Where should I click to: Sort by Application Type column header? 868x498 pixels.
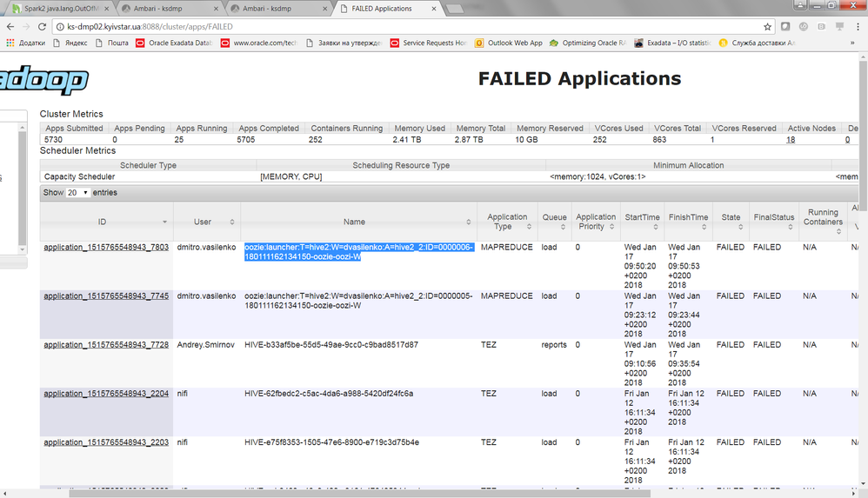507,222
